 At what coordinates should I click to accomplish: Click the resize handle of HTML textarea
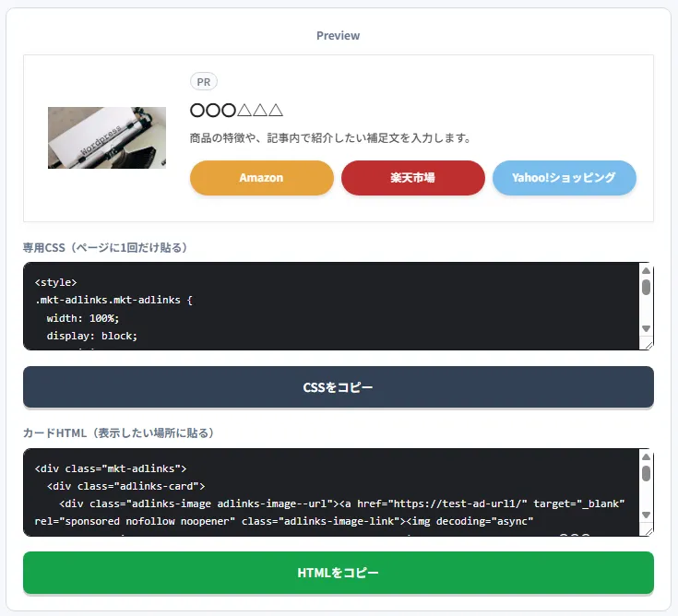[x=648, y=531]
